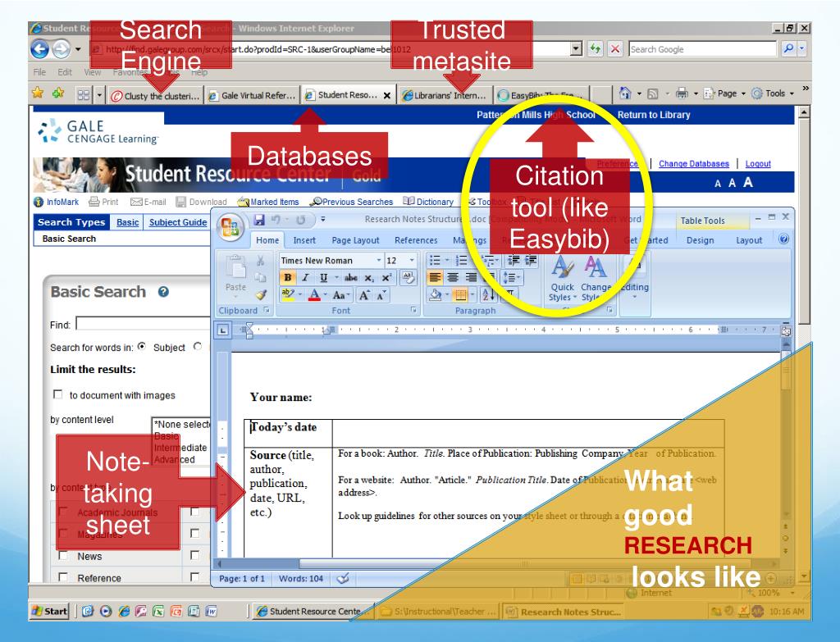
Task: Open Table Tools Design tab
Action: click(700, 240)
